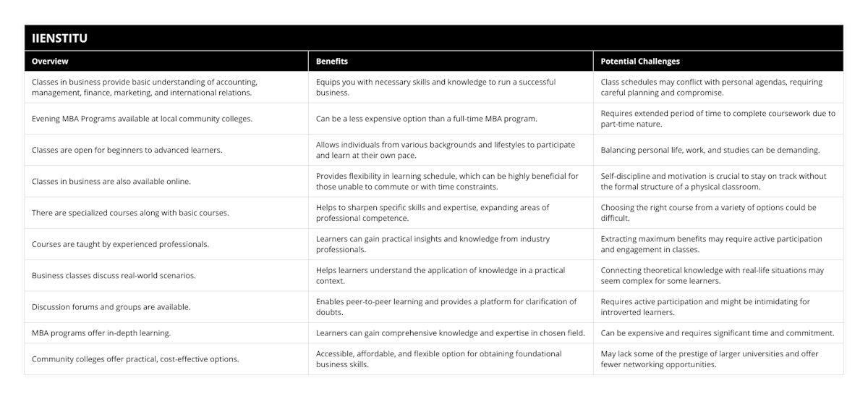Click the challenge about balancing personal life and work

(x=718, y=150)
